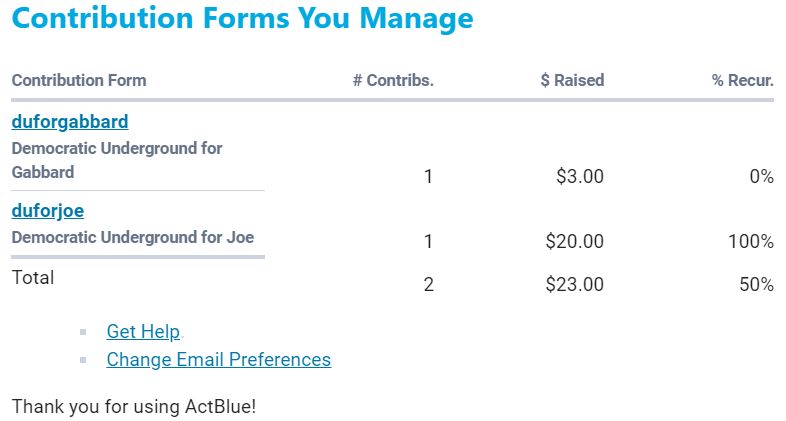Click the 50% total recurring value
Image resolution: width=786 pixels, height=421 pixels.
pos(756,284)
